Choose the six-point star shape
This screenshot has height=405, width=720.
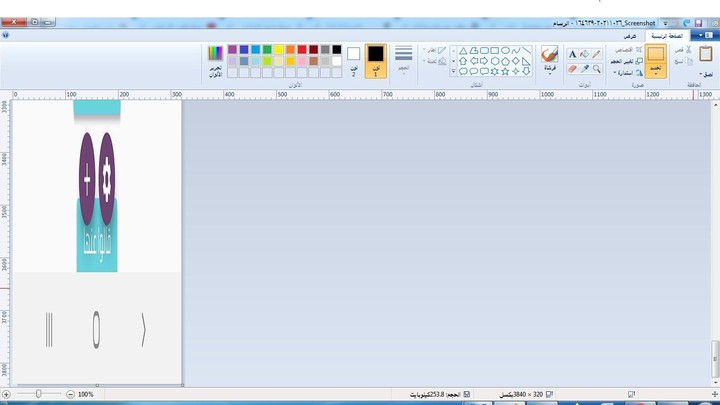tap(495, 72)
